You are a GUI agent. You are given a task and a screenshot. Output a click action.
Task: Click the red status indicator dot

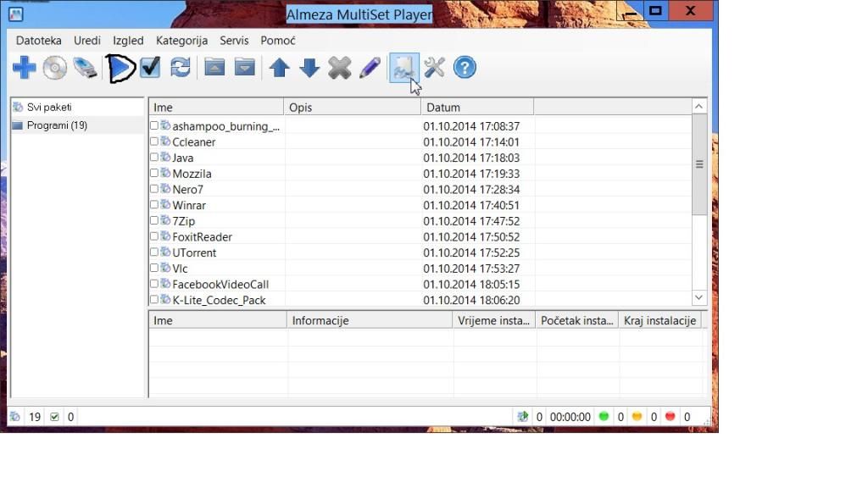pos(670,416)
